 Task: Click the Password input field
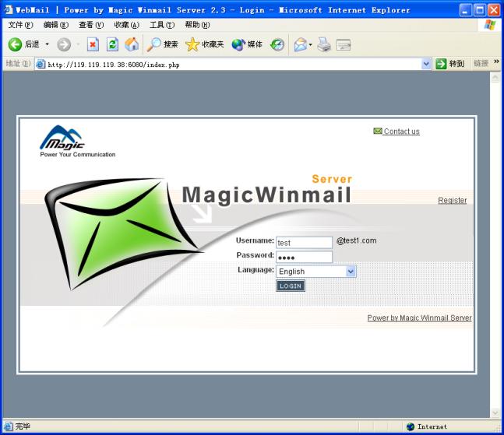coord(304,257)
